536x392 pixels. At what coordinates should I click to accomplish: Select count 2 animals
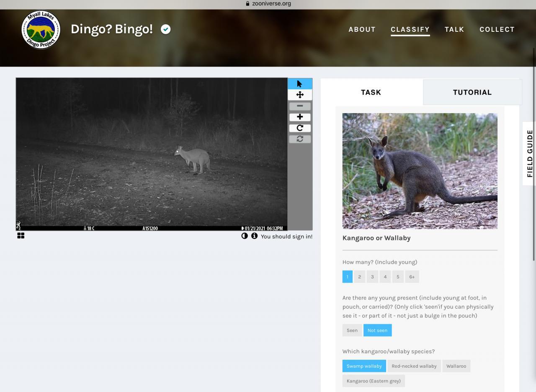click(359, 277)
